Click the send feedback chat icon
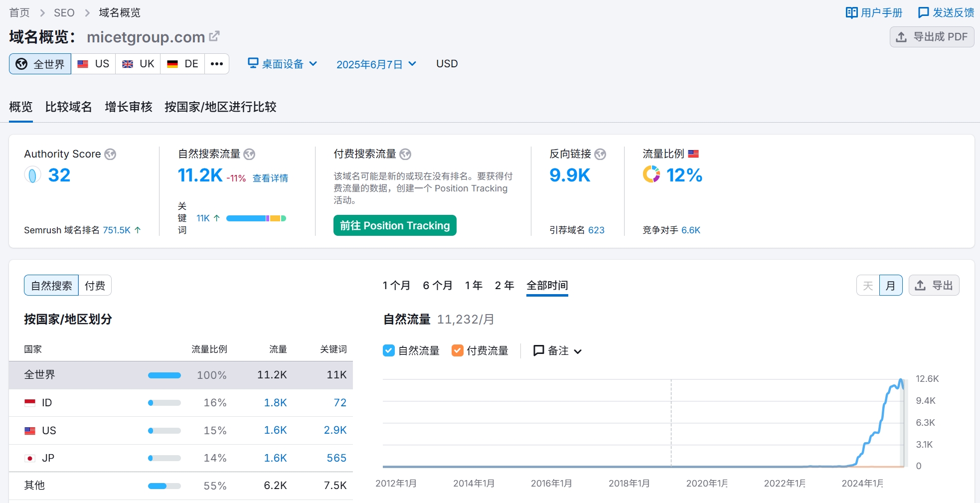Viewport: 980px width, 503px height. pyautogui.click(x=923, y=12)
